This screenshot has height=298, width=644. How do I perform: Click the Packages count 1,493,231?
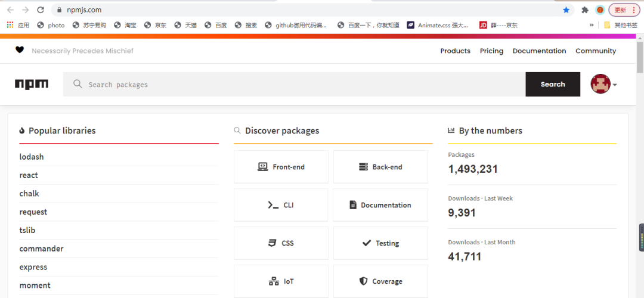coord(473,169)
